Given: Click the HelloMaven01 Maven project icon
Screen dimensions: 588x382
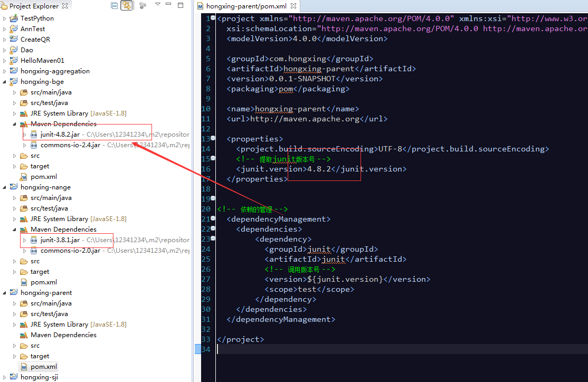Looking at the screenshot, I should pos(14,60).
